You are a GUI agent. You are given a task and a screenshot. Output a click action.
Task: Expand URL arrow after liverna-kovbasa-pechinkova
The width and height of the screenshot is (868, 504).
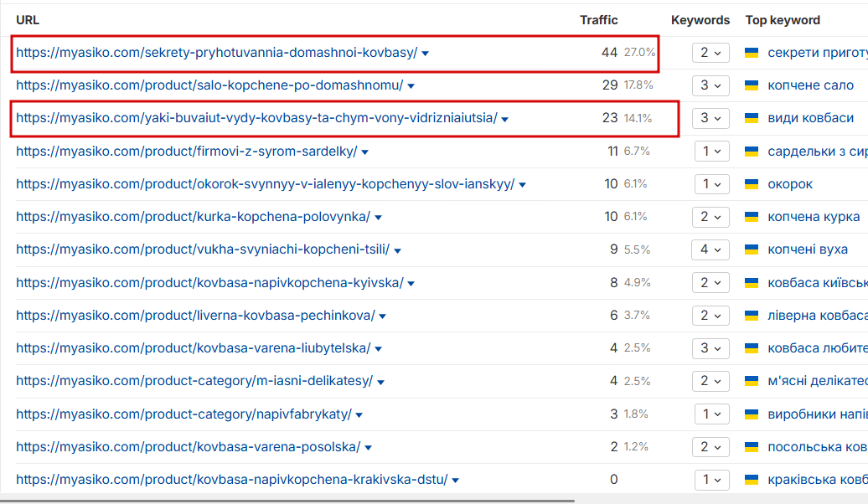click(383, 316)
